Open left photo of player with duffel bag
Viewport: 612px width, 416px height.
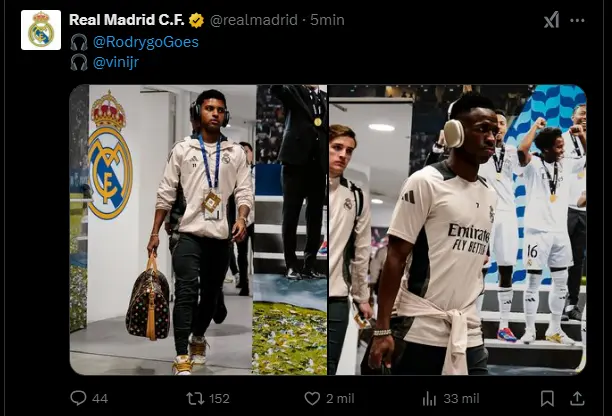pyautogui.click(x=198, y=230)
